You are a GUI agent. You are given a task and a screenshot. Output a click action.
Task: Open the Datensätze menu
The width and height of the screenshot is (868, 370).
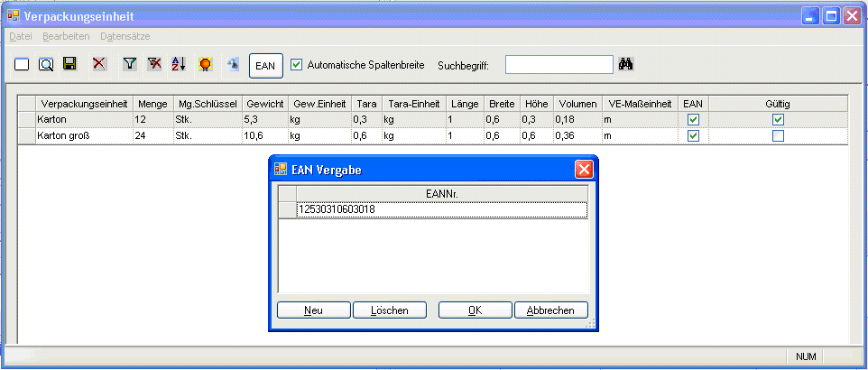click(x=125, y=36)
